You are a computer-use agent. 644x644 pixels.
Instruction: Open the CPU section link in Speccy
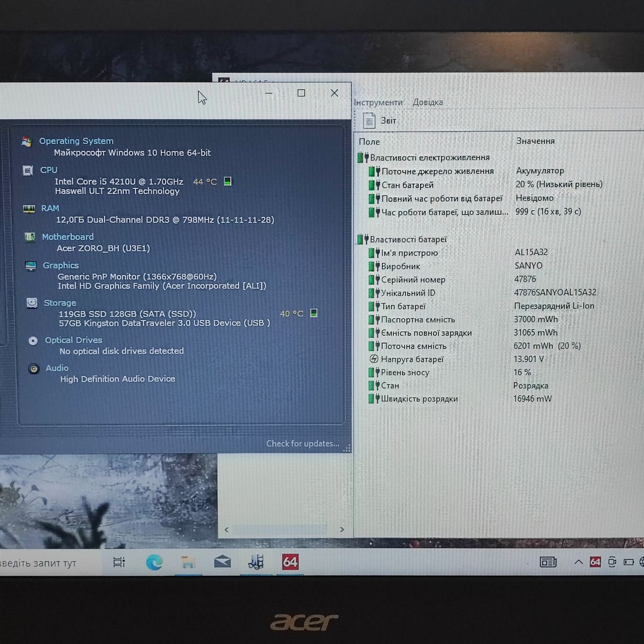click(x=49, y=170)
